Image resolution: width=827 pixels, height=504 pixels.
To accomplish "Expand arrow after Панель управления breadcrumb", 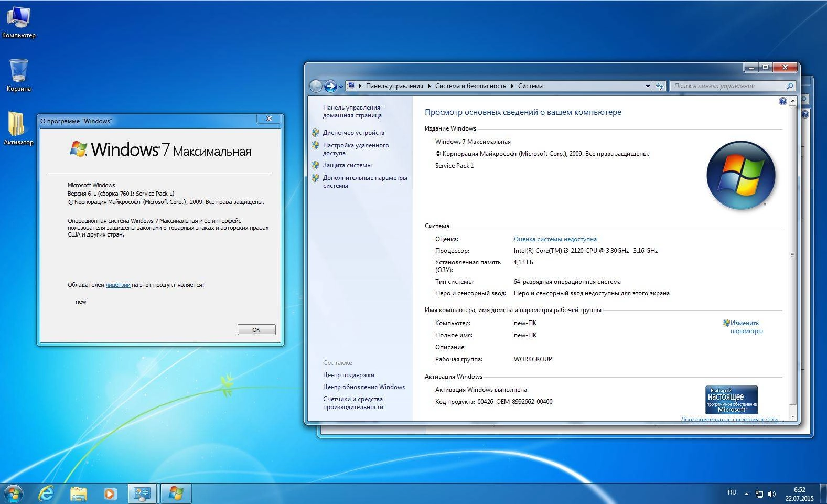I will point(429,86).
